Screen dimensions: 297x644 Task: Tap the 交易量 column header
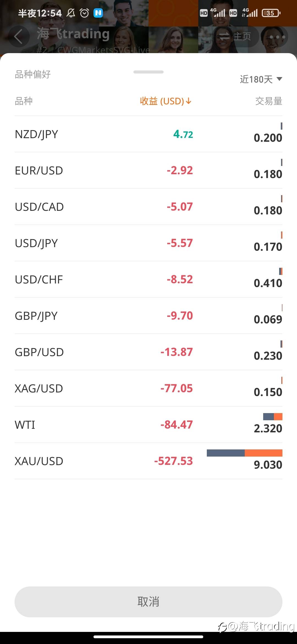coord(269,101)
